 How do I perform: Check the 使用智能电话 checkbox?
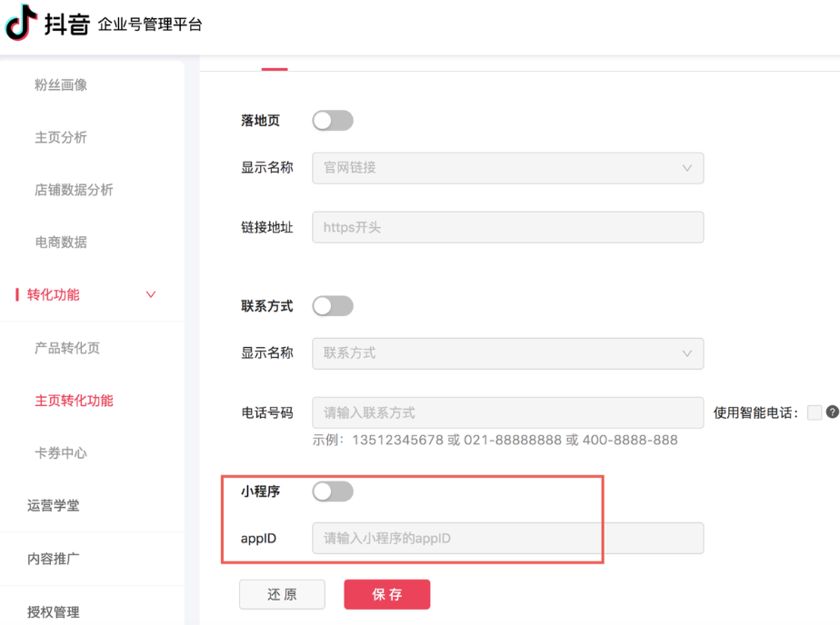[x=815, y=412]
